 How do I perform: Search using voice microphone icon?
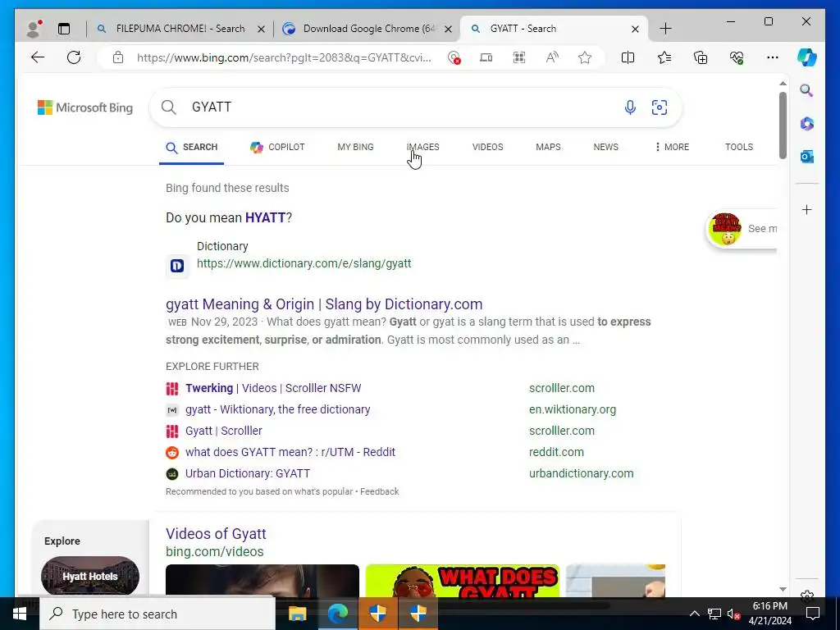point(630,107)
